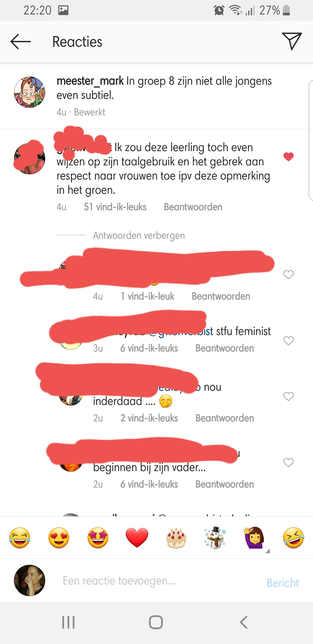Insert the star-eyes emoji
Image resolution: width=313 pixels, height=644 pixels.
pos(98,538)
